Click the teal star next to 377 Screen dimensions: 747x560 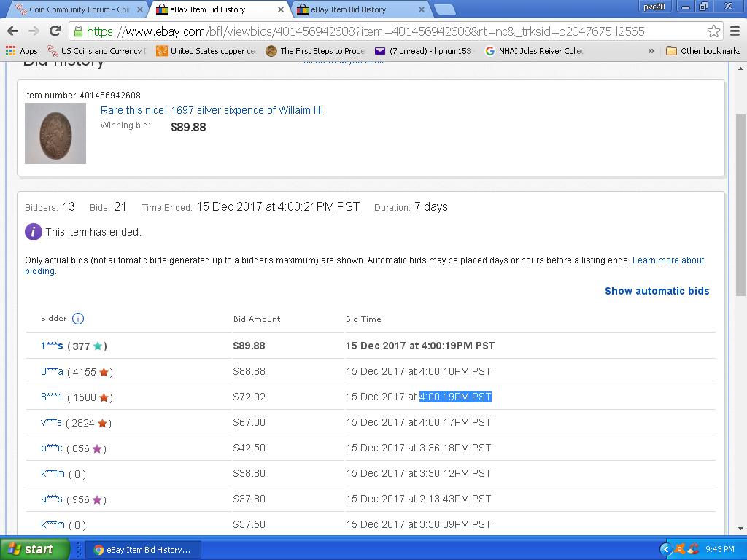coord(98,346)
